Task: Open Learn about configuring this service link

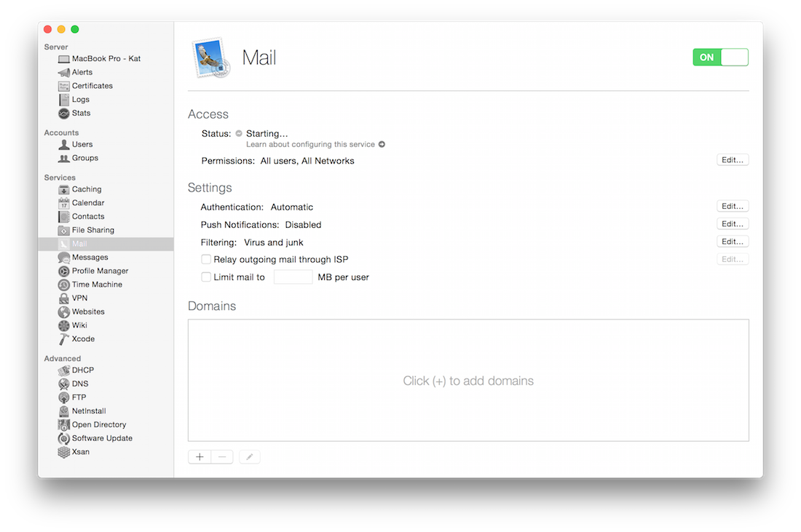Action: tap(311, 145)
